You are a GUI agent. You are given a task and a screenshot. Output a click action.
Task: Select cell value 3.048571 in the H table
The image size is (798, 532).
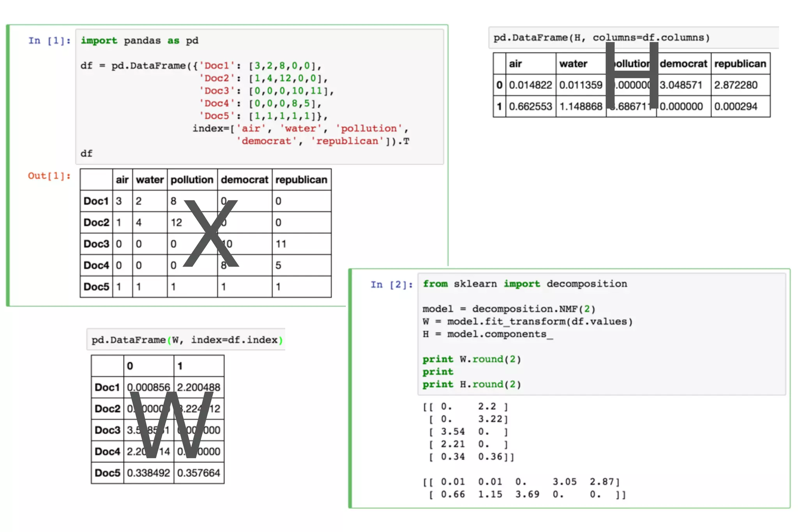[x=681, y=85]
